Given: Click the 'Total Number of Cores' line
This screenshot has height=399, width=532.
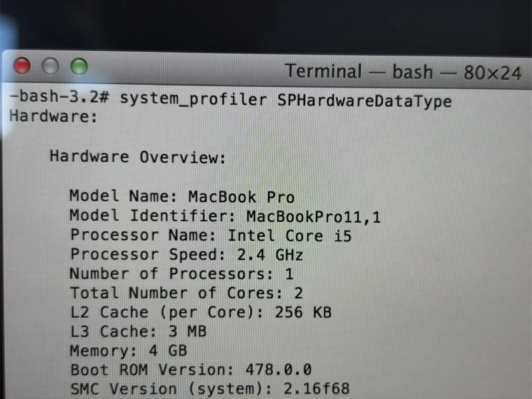Looking at the screenshot, I should [x=186, y=293].
